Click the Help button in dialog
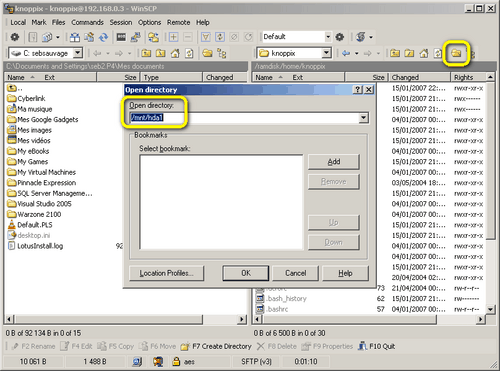Image resolution: width=500 pixels, height=371 pixels. click(345, 273)
